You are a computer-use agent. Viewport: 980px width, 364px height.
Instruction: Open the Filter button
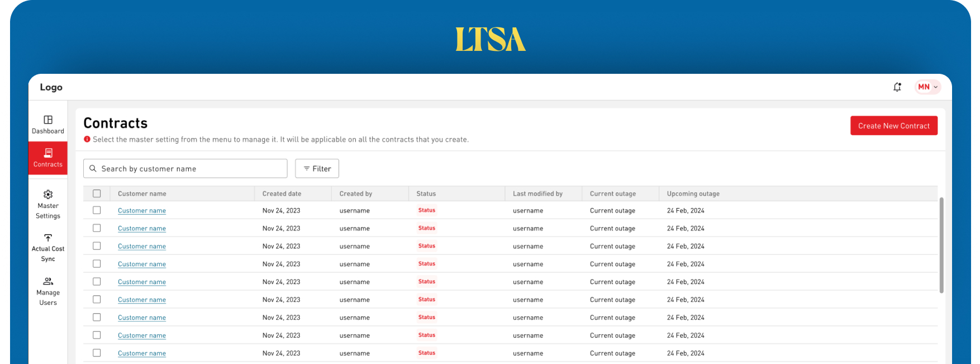317,168
